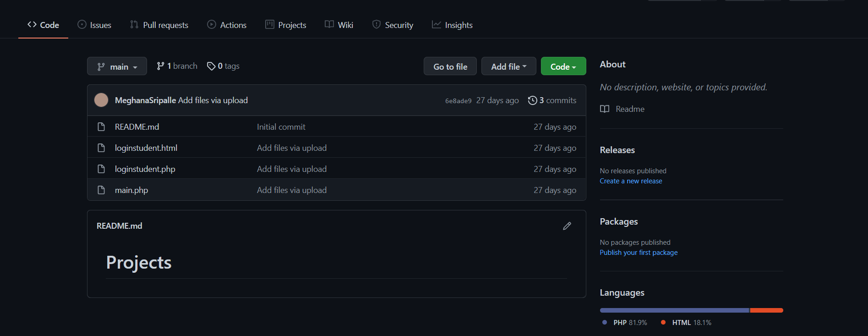Switch to the Issues tab

[94, 25]
